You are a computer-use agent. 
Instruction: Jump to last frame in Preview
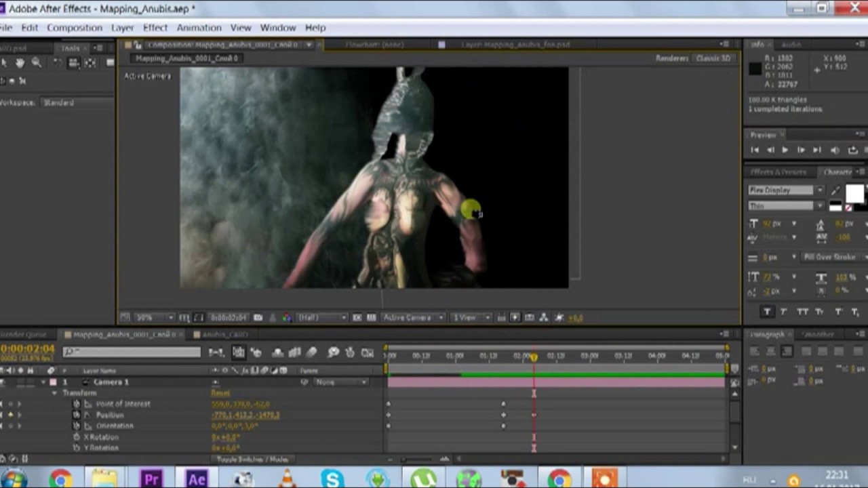[817, 150]
